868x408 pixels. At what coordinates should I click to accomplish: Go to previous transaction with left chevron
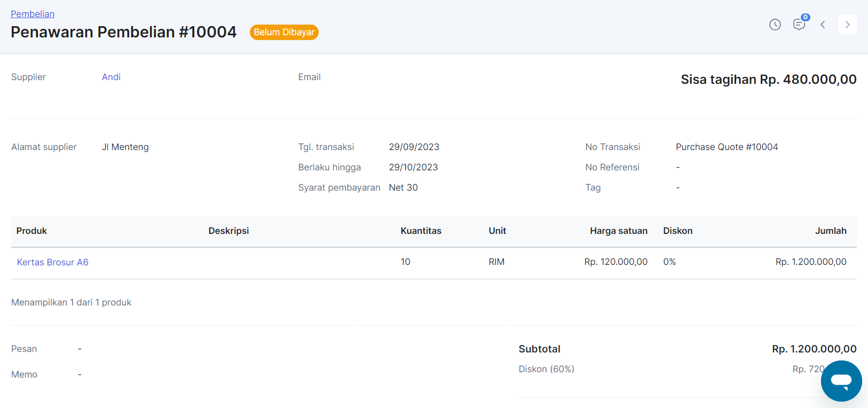(823, 25)
